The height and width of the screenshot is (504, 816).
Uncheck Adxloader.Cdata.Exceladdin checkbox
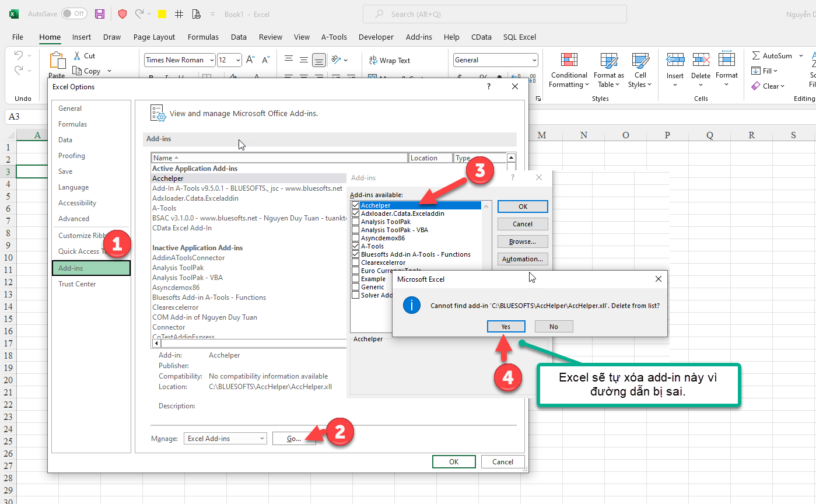[355, 213]
